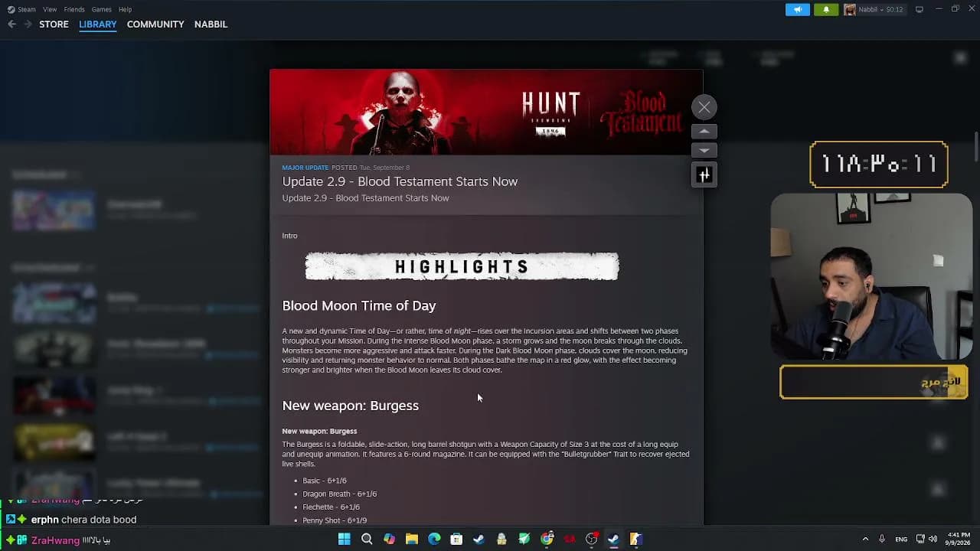This screenshot has width=980, height=551.
Task: Open the Counter-Strike taskbar icon
Action: (635, 539)
